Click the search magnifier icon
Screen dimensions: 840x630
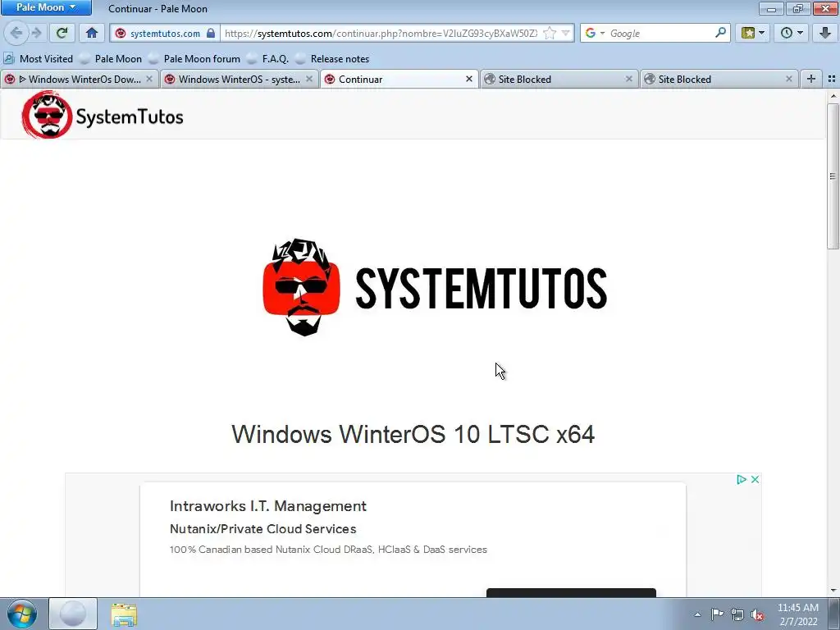(720, 33)
